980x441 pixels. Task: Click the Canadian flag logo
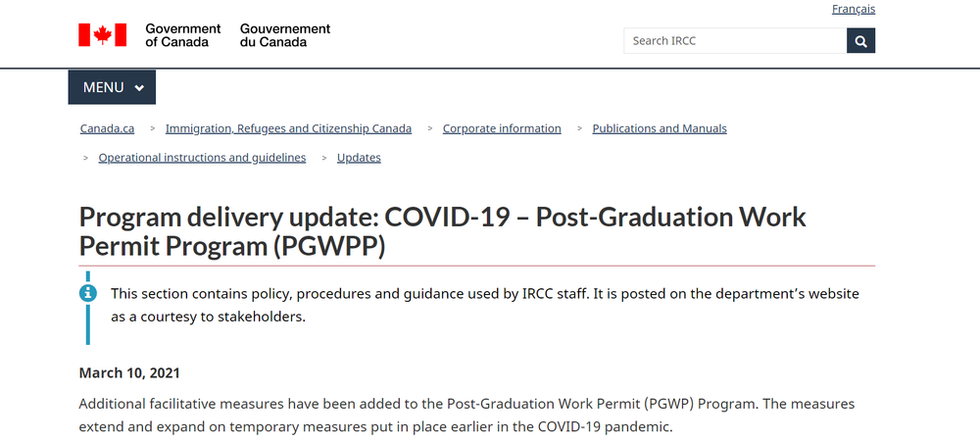[103, 35]
